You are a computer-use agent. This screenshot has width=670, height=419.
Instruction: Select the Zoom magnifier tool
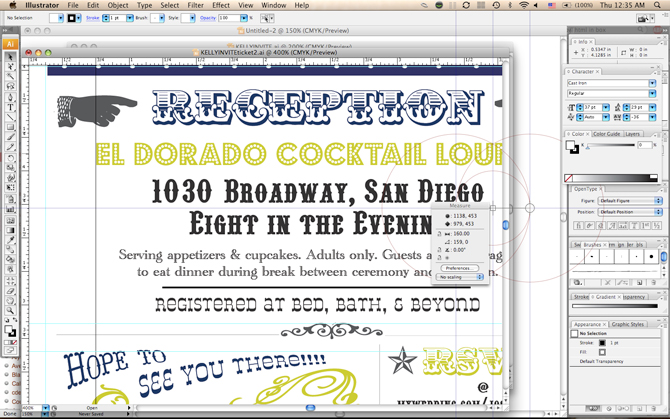[11, 311]
